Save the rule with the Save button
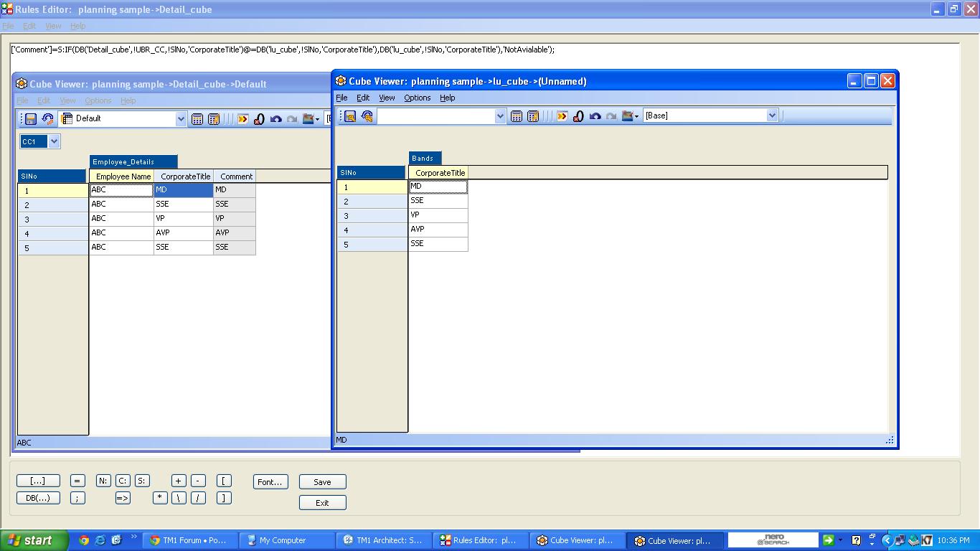Image resolution: width=980 pixels, height=551 pixels. 322,482
